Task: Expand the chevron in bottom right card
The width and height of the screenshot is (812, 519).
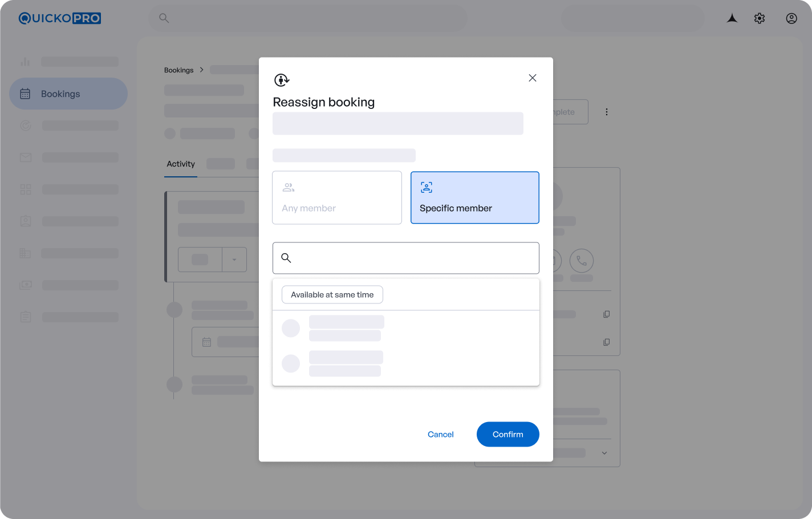Action: [604, 453]
